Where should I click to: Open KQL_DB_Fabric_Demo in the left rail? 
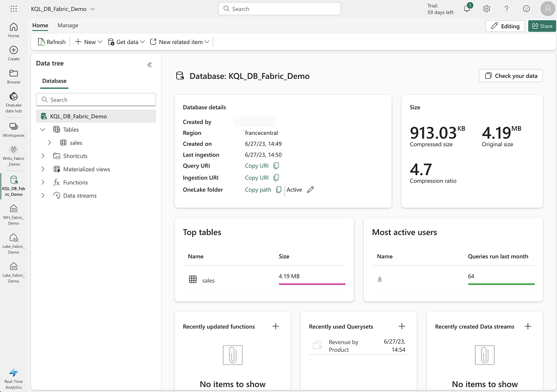click(14, 186)
